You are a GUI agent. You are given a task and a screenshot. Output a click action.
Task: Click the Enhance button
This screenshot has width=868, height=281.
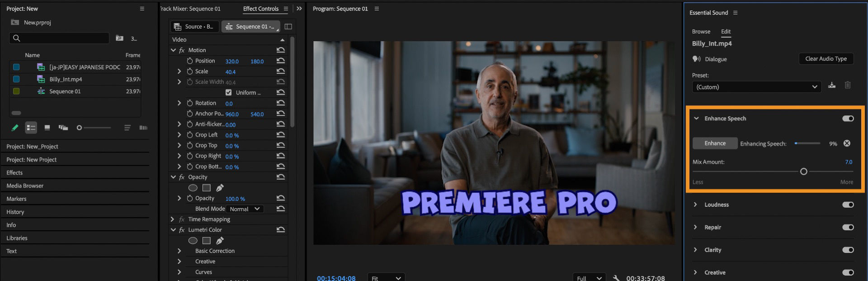click(x=715, y=143)
